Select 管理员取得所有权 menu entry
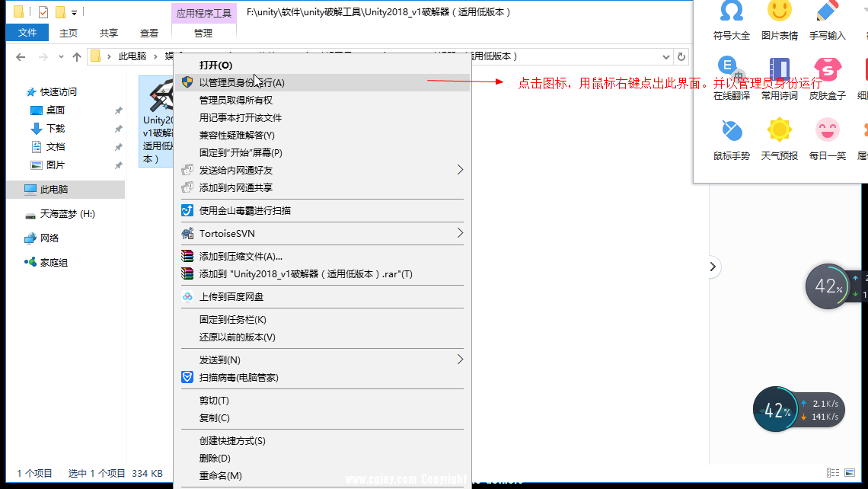 tap(322, 101)
